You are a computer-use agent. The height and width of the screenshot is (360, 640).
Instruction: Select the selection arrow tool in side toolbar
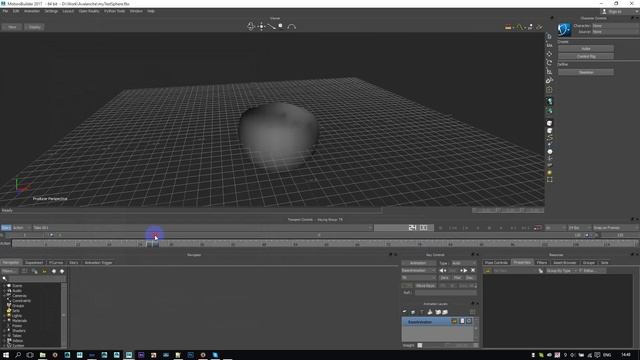pyautogui.click(x=549, y=37)
